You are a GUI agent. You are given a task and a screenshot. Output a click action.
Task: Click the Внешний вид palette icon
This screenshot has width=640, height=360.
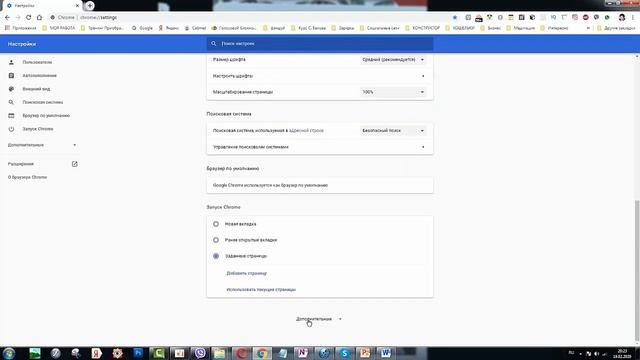(x=11, y=89)
